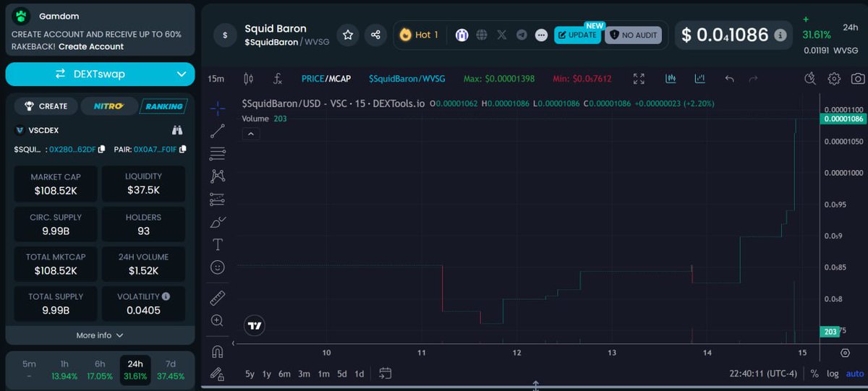Expand More info section

click(x=100, y=335)
